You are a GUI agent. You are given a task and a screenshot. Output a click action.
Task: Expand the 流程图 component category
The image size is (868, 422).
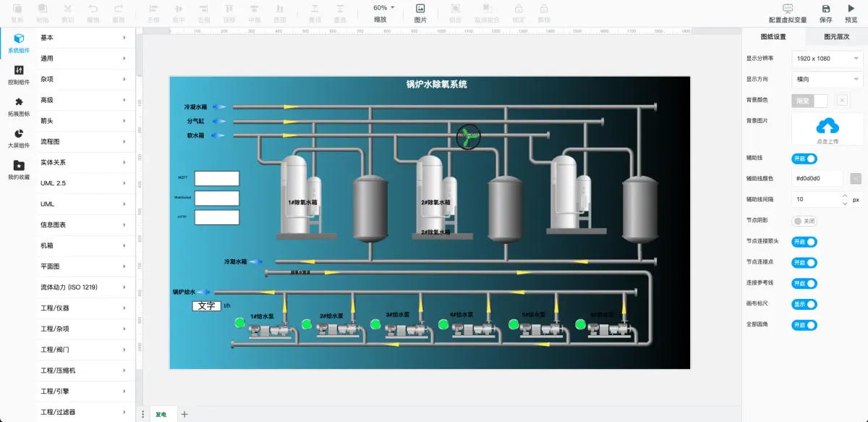coord(84,142)
